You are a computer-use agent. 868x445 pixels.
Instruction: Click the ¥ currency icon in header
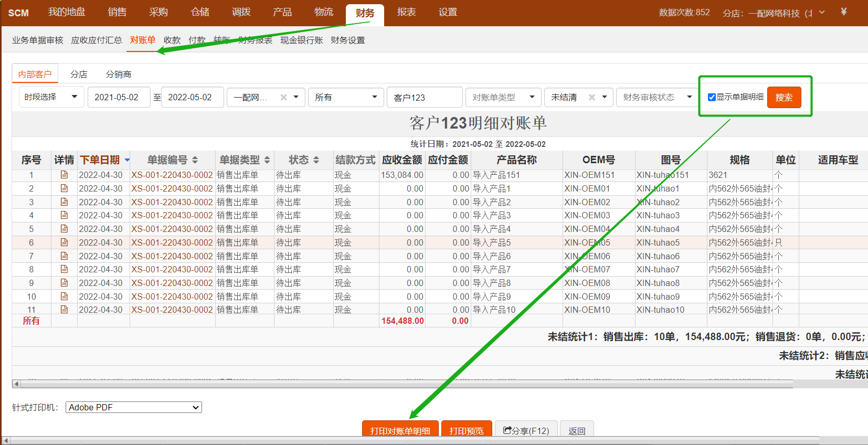pyautogui.click(x=843, y=12)
